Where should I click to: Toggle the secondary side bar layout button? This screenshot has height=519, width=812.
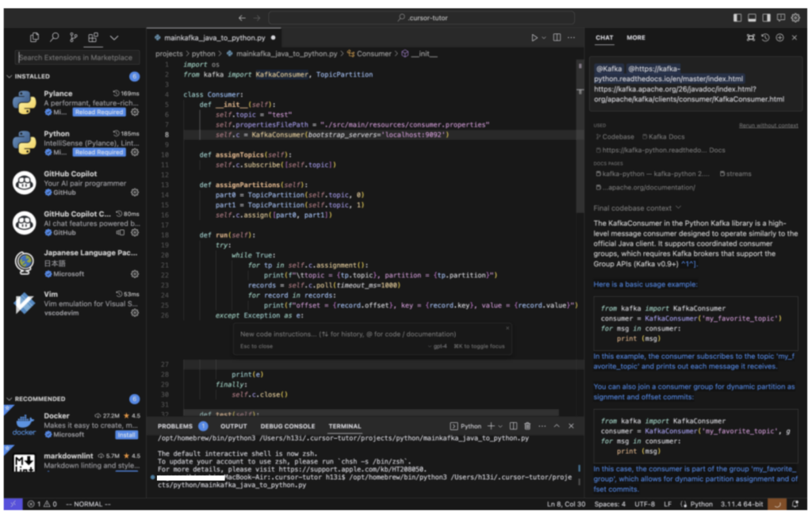[x=767, y=17]
